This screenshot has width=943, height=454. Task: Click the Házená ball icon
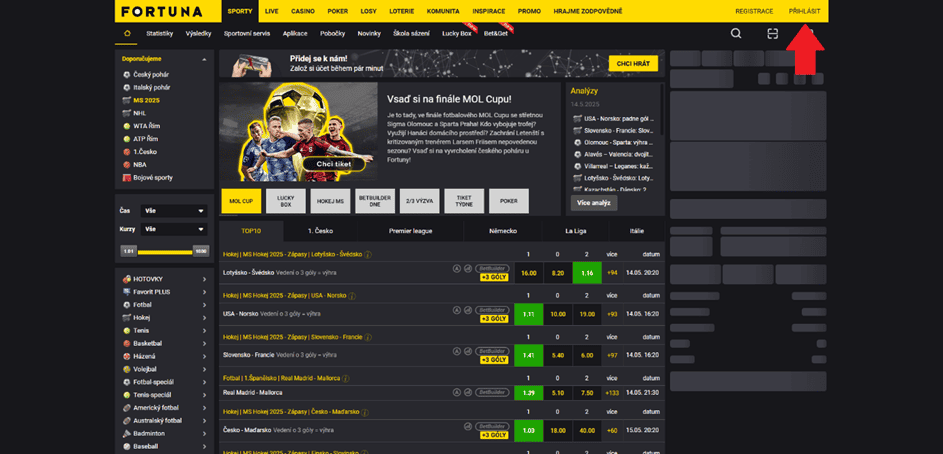pos(126,356)
